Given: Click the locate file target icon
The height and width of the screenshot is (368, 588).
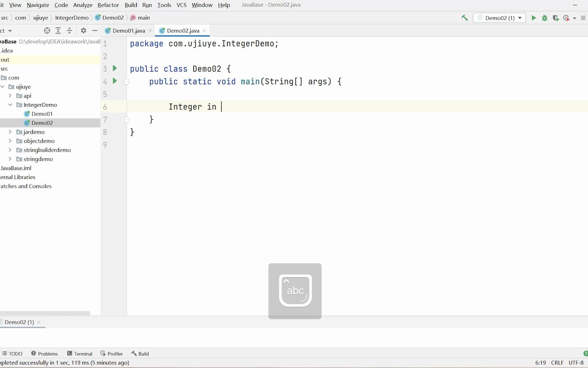Looking at the screenshot, I should tap(47, 31).
